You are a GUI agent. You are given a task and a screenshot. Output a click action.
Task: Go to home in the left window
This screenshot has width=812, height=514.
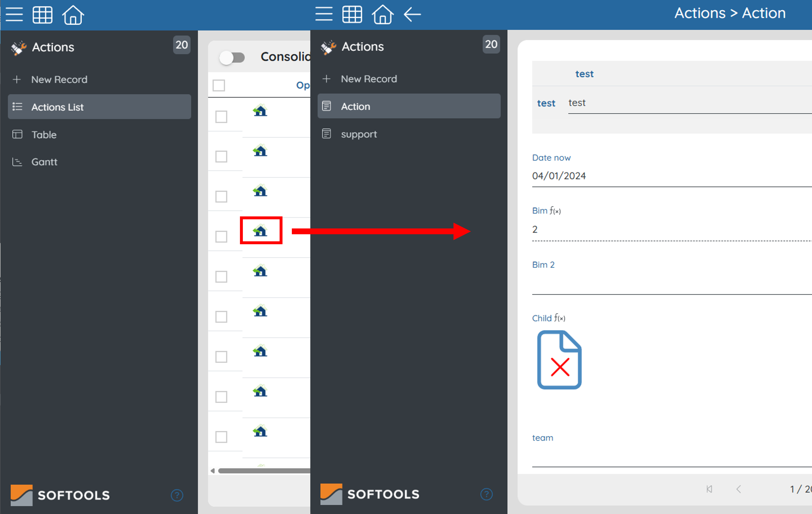(x=73, y=15)
